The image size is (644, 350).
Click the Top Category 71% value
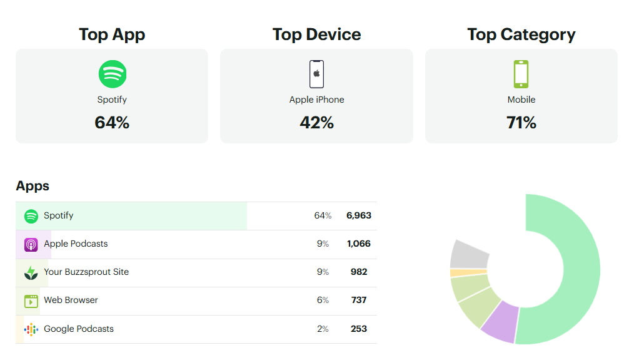coord(521,123)
